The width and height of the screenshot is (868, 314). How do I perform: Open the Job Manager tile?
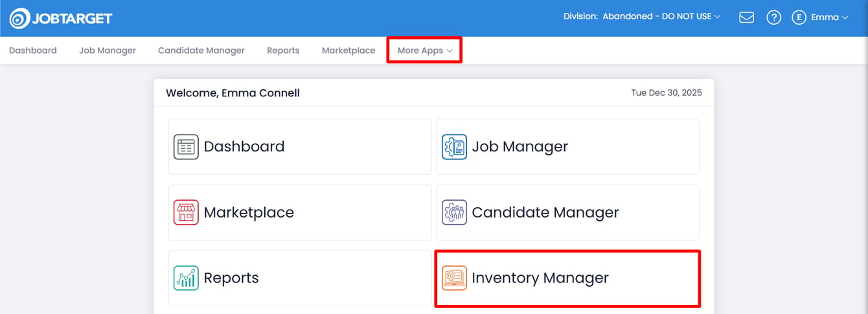[567, 146]
